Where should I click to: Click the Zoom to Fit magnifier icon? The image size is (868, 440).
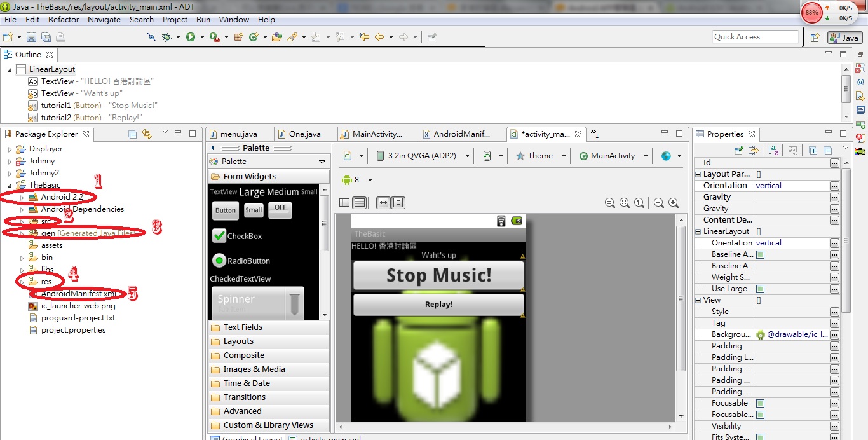(625, 203)
